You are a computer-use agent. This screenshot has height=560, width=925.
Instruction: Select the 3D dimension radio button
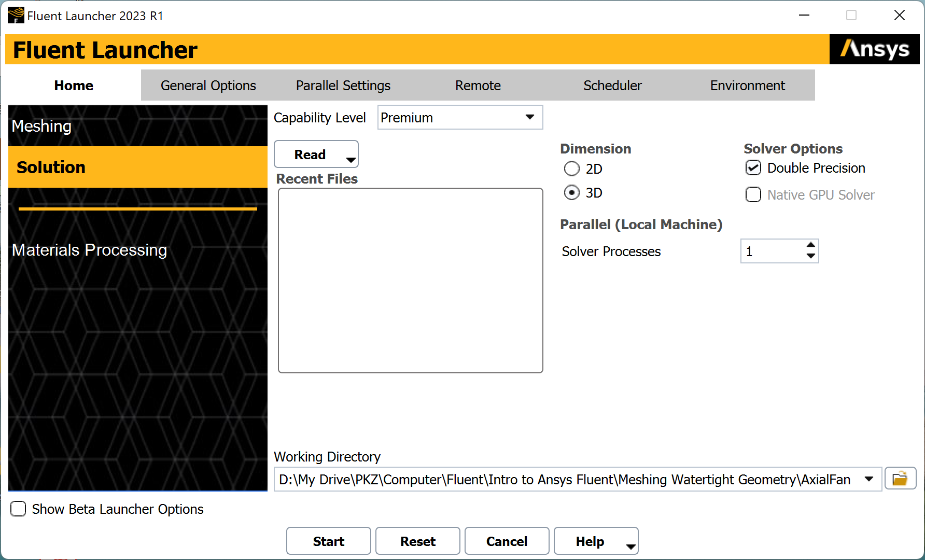click(571, 193)
